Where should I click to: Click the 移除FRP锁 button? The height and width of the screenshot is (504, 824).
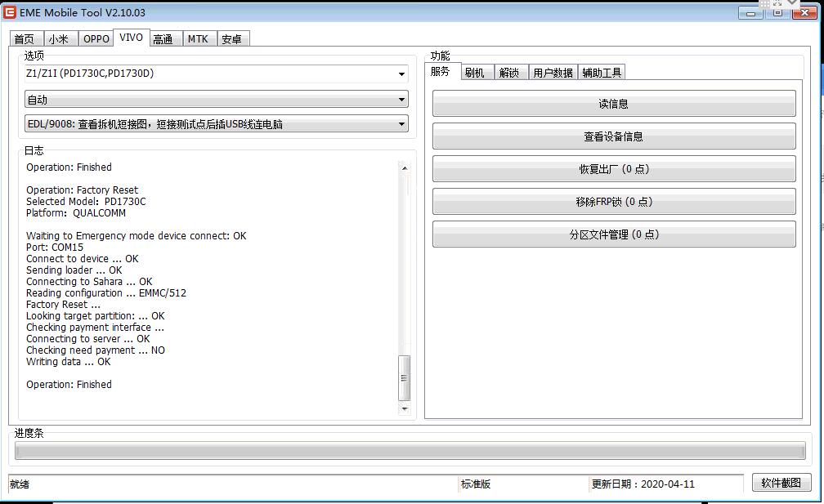[613, 202]
